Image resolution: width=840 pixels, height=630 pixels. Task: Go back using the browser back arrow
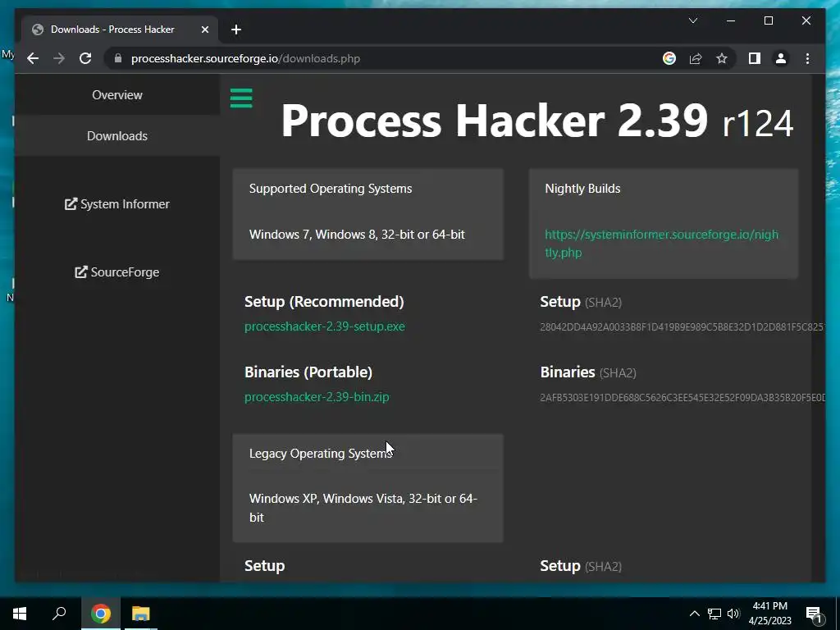[x=33, y=58]
